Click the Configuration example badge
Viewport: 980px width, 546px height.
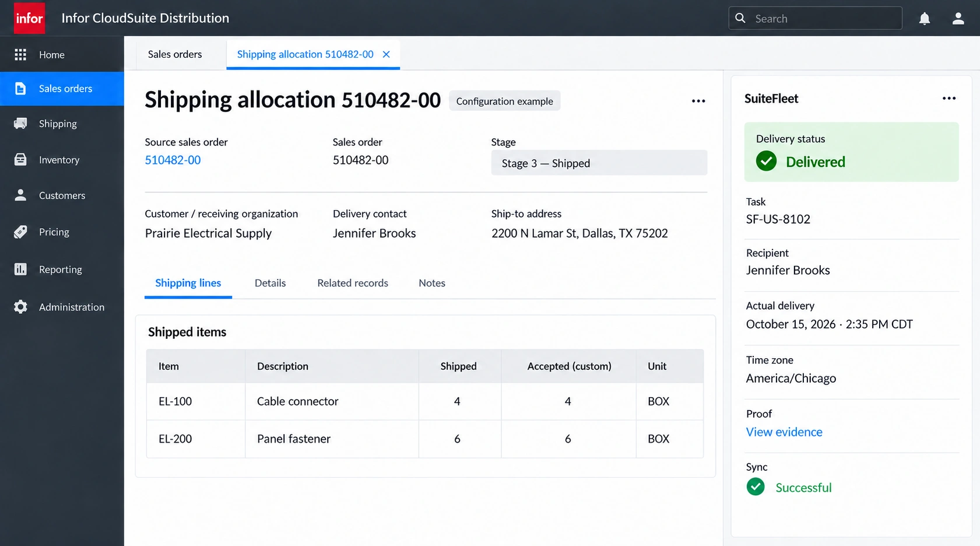504,101
